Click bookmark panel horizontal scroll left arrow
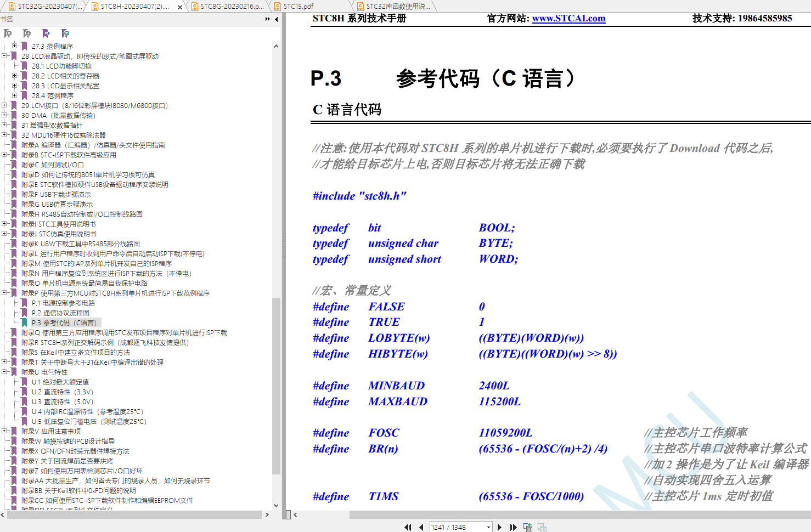Viewport: 811px width, 532px height. [x=3, y=514]
